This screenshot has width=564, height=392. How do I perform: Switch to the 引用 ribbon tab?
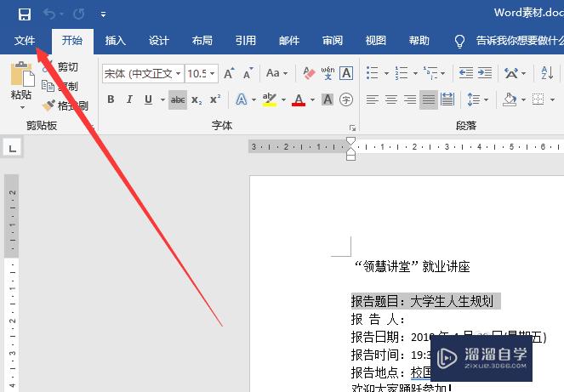click(x=246, y=40)
